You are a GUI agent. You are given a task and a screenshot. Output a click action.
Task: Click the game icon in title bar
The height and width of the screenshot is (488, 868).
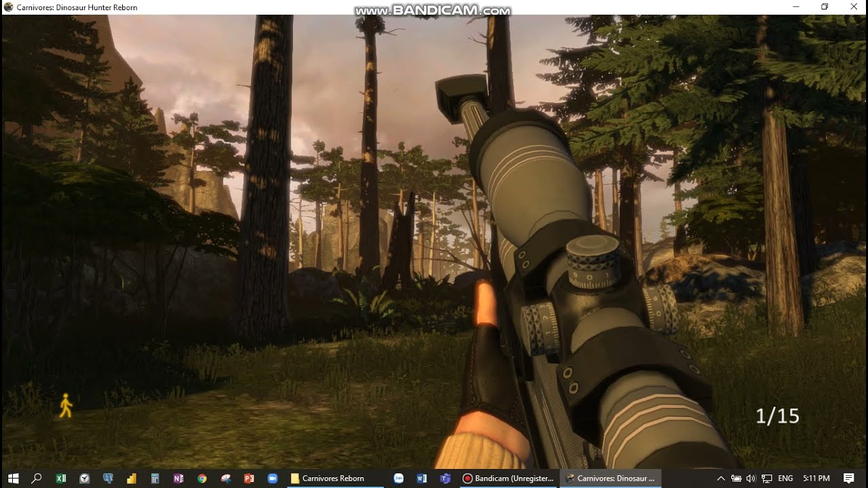click(x=8, y=7)
